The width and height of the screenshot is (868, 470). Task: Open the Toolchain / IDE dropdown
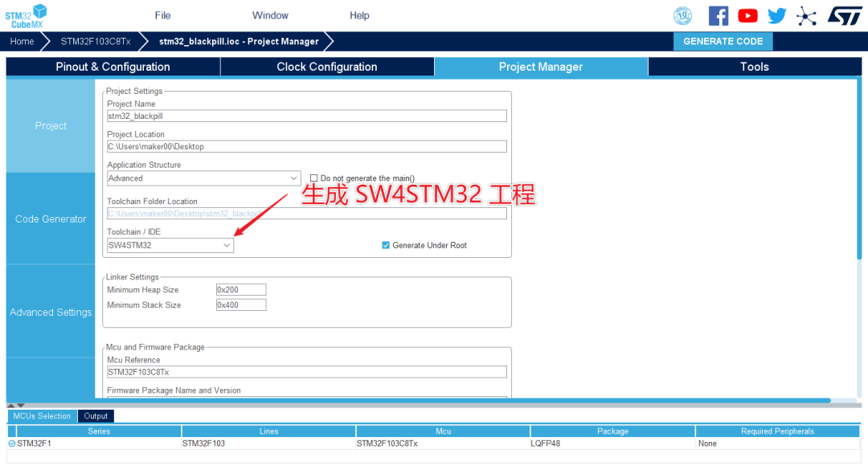coord(170,245)
